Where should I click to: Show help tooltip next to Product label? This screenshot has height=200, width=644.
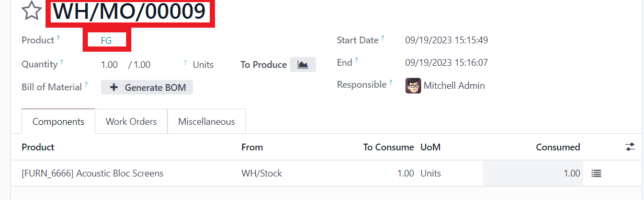[x=58, y=38]
